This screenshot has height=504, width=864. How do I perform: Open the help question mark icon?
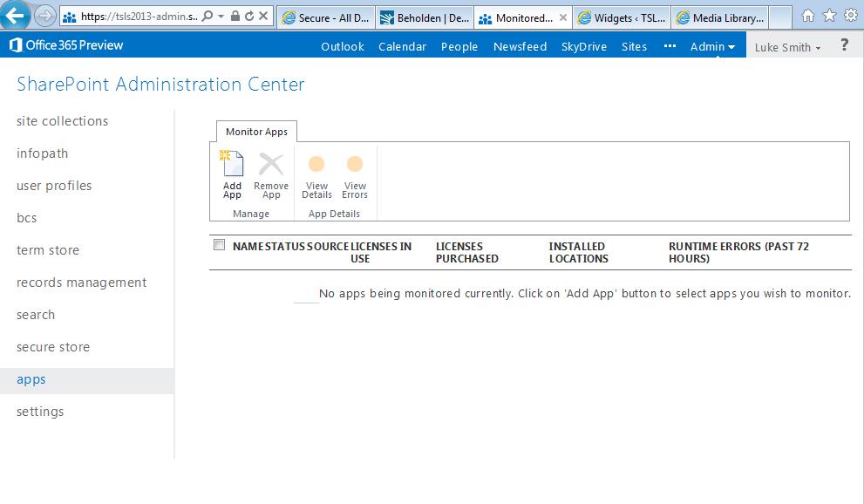[x=844, y=45]
